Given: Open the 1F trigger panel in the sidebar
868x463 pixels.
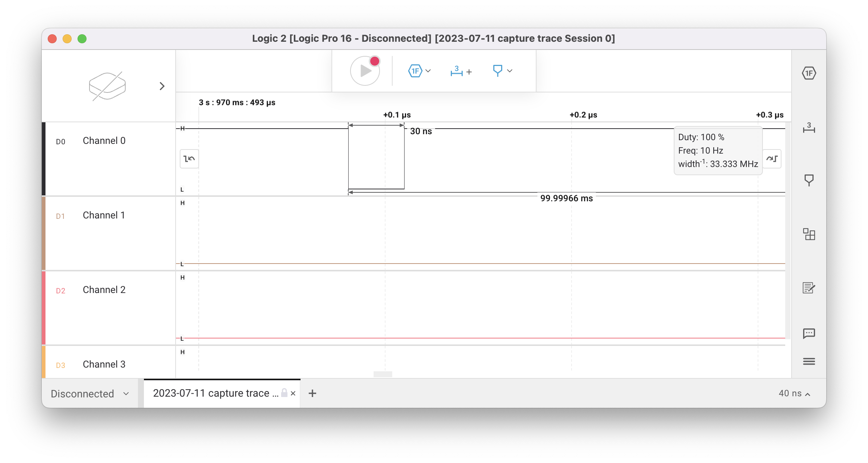Looking at the screenshot, I should pos(809,73).
